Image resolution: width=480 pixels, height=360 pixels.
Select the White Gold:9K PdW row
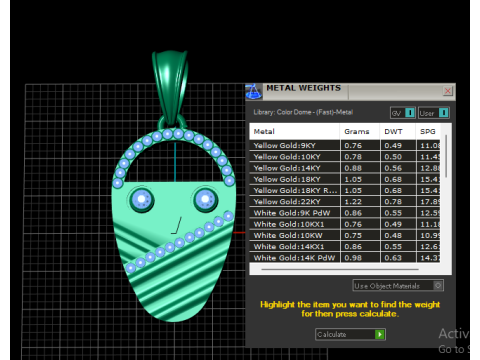(x=345, y=213)
